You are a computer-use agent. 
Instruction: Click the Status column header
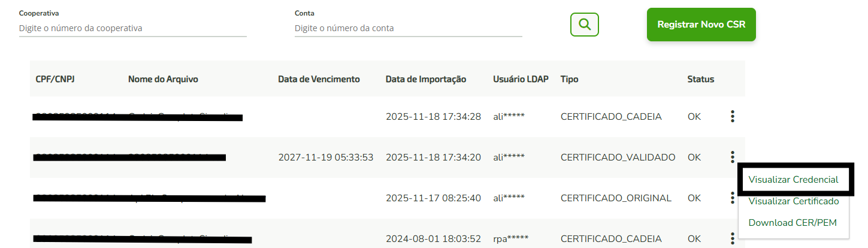pos(700,79)
